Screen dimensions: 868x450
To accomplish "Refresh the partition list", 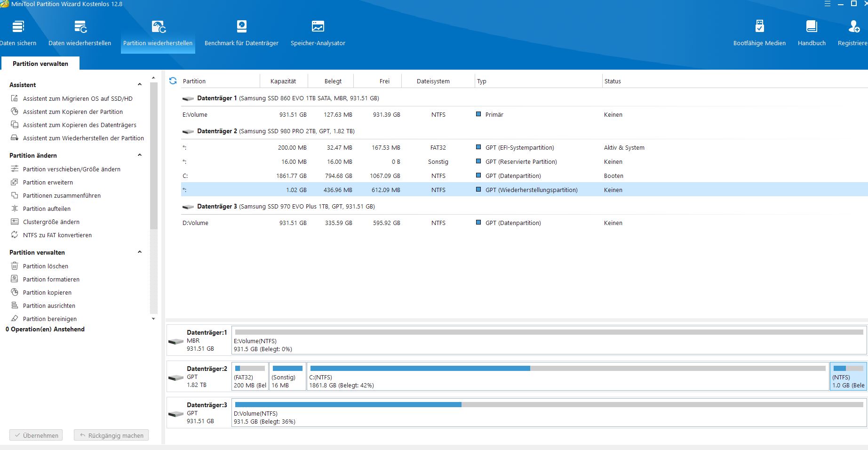I will [x=173, y=81].
